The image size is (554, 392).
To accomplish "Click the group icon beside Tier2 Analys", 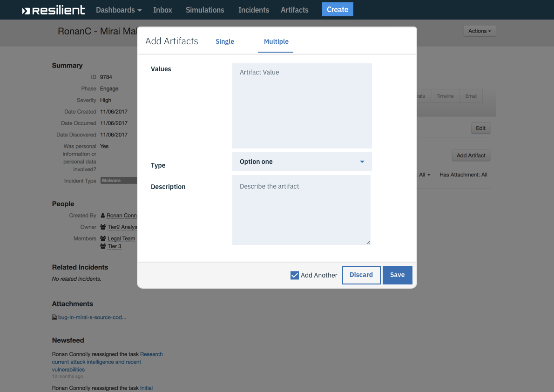I will [x=103, y=227].
